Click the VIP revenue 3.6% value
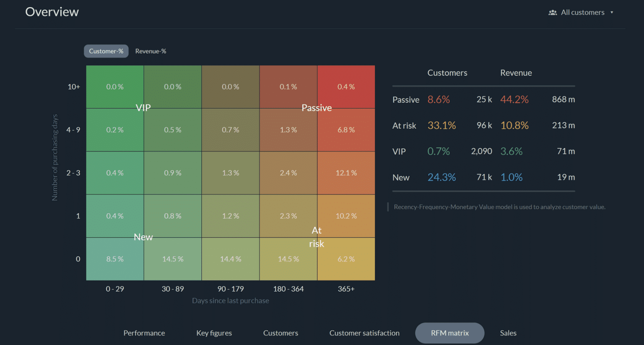The height and width of the screenshot is (345, 644). point(512,151)
